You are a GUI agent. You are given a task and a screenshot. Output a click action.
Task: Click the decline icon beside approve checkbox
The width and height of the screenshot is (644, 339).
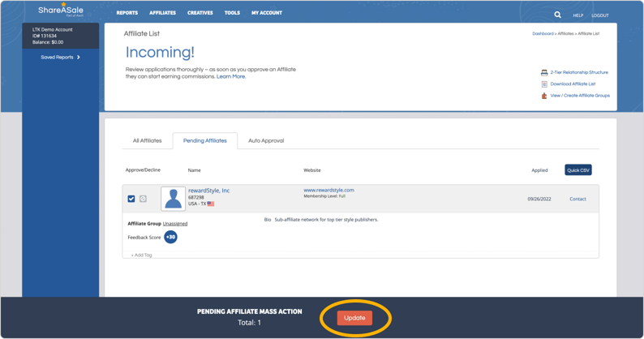143,199
